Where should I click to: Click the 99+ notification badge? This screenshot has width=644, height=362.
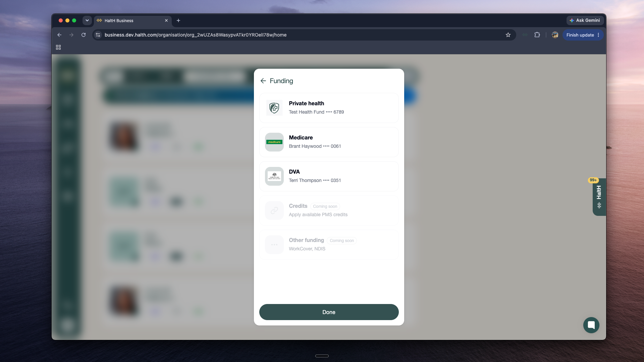[593, 180]
